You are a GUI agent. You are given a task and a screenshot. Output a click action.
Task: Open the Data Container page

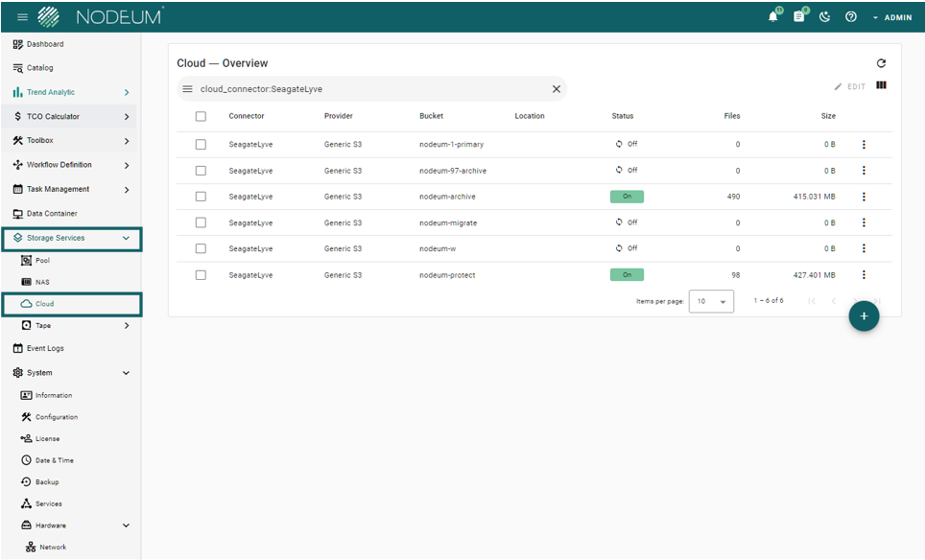[x=52, y=214]
